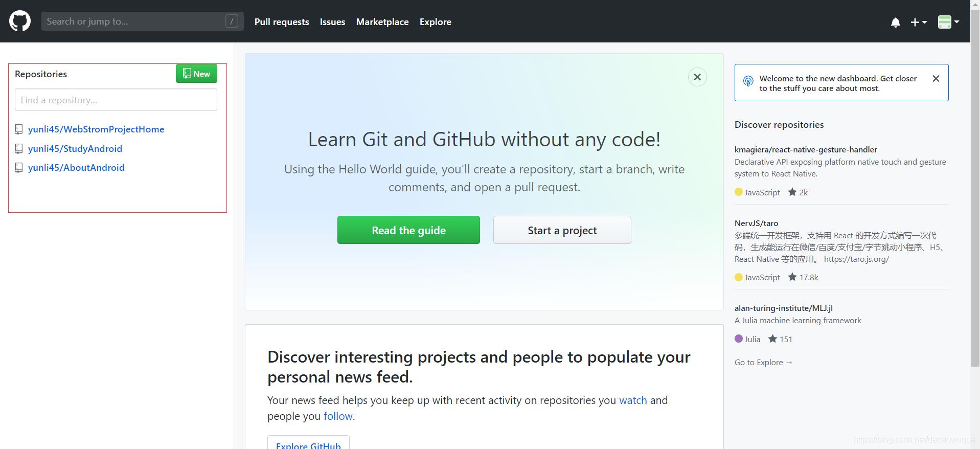This screenshot has height=449, width=980.
Task: Click the Discover repositories heading
Action: tap(779, 125)
